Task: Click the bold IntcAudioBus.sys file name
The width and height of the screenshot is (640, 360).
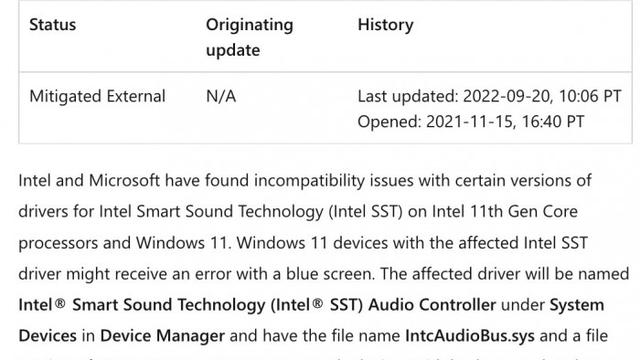Action: (x=470, y=336)
